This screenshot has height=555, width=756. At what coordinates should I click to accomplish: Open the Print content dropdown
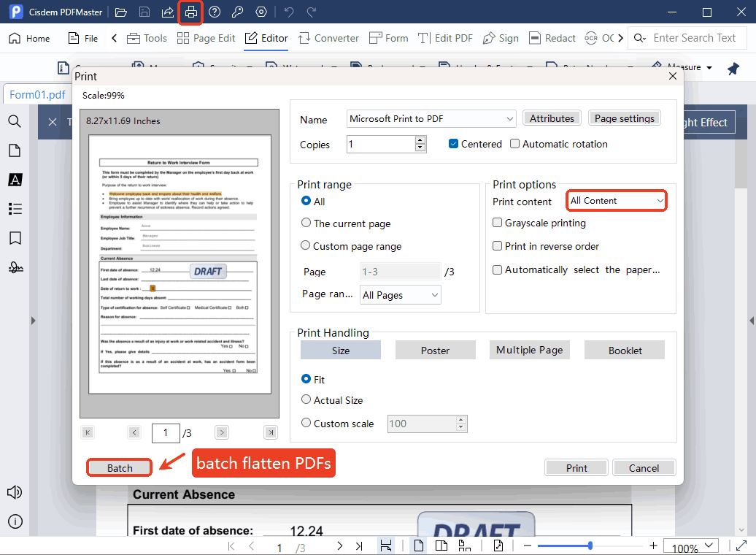tap(617, 200)
